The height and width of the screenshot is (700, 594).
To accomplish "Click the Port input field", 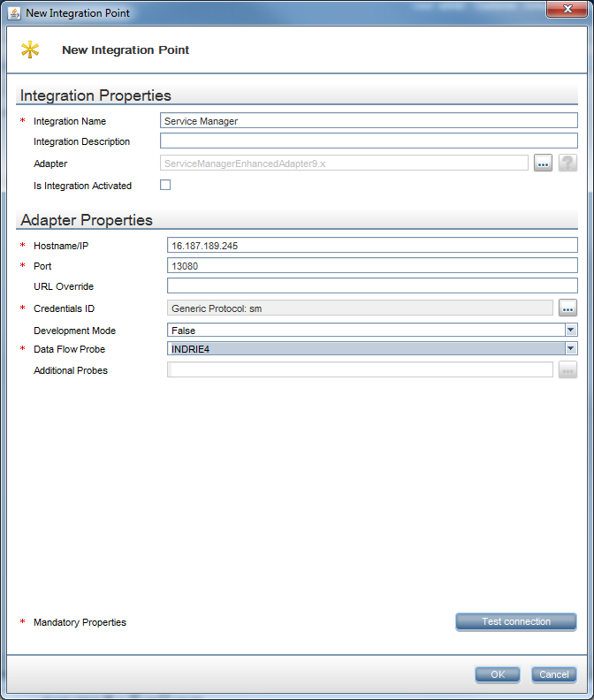I will 372,266.
